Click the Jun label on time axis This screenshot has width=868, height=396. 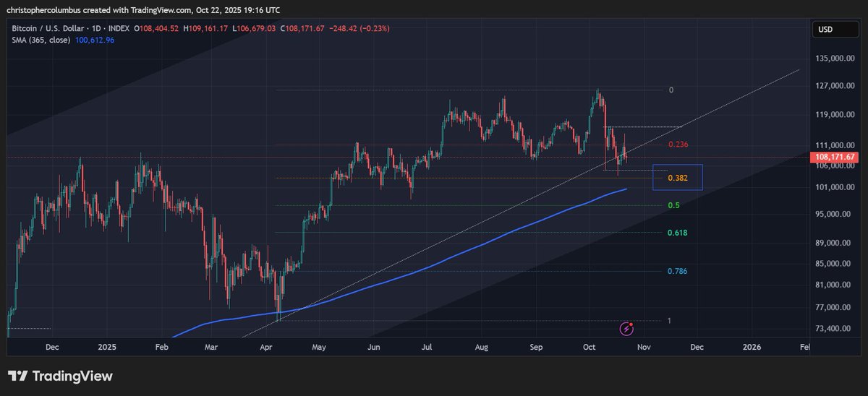(x=373, y=347)
